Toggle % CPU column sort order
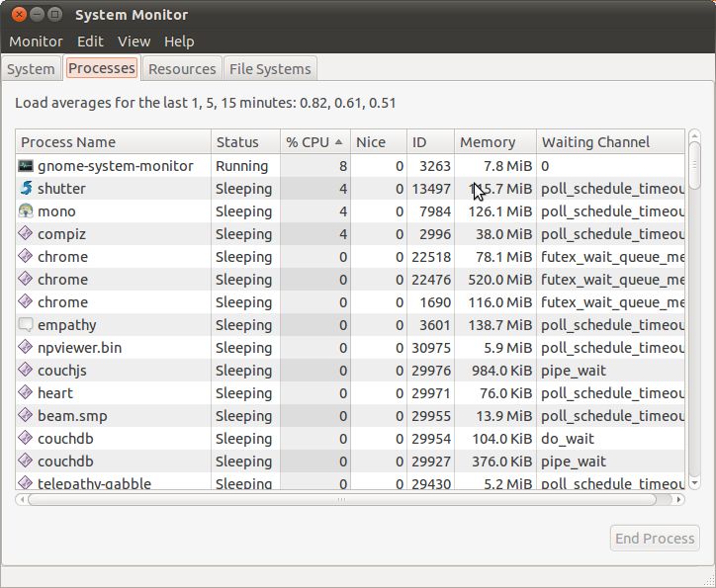The width and height of the screenshot is (716, 588). pyautogui.click(x=315, y=142)
